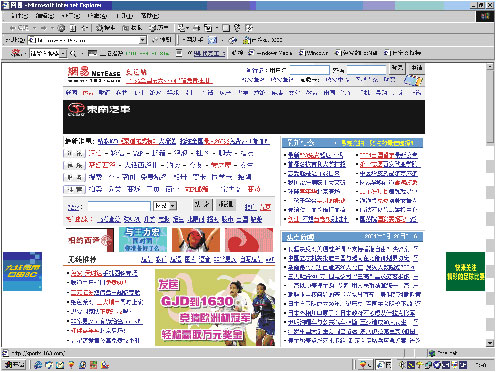This screenshot has width=496, height=372.
Task: Open the black 东南汽车 banner ad
Action: click(x=244, y=117)
